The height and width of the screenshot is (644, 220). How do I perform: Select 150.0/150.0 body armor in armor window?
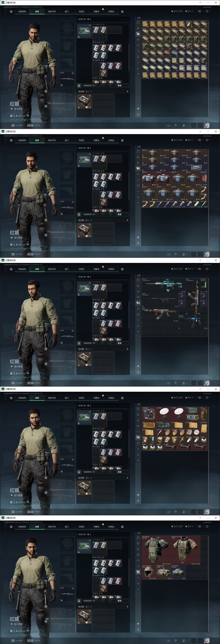[156, 550]
